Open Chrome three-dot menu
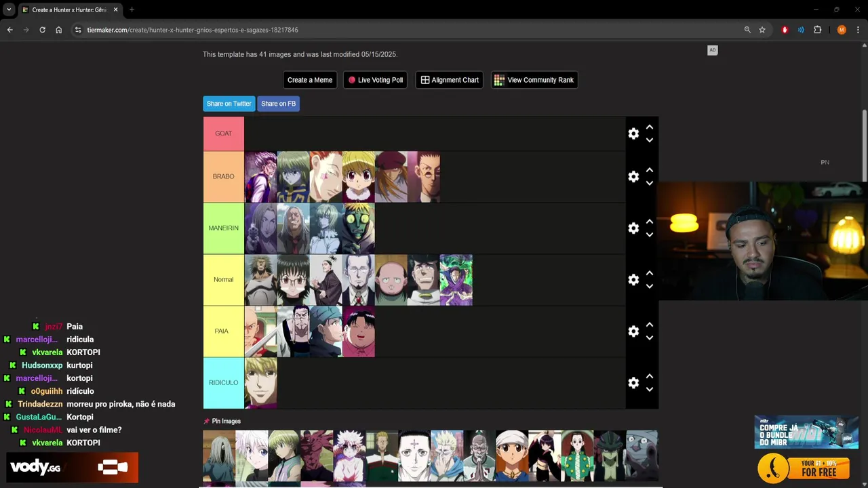This screenshot has width=868, height=488. point(858,30)
